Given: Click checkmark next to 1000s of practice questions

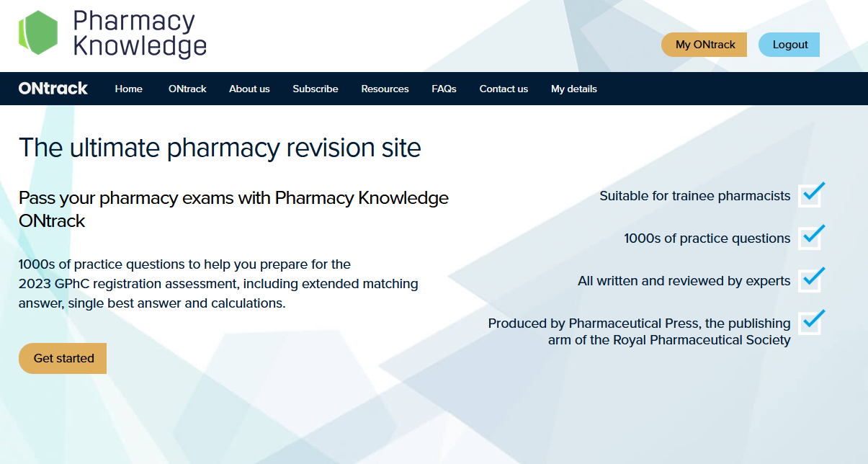Looking at the screenshot, I should coord(810,238).
